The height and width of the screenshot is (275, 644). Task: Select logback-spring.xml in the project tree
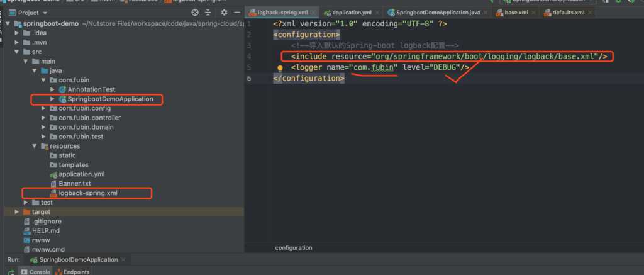[x=88, y=193]
